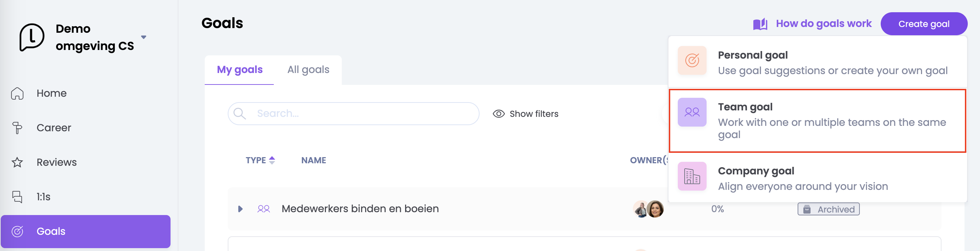Viewport: 980px width, 251px height.
Task: Click the Goals target icon in sidebar
Action: coord(17,231)
